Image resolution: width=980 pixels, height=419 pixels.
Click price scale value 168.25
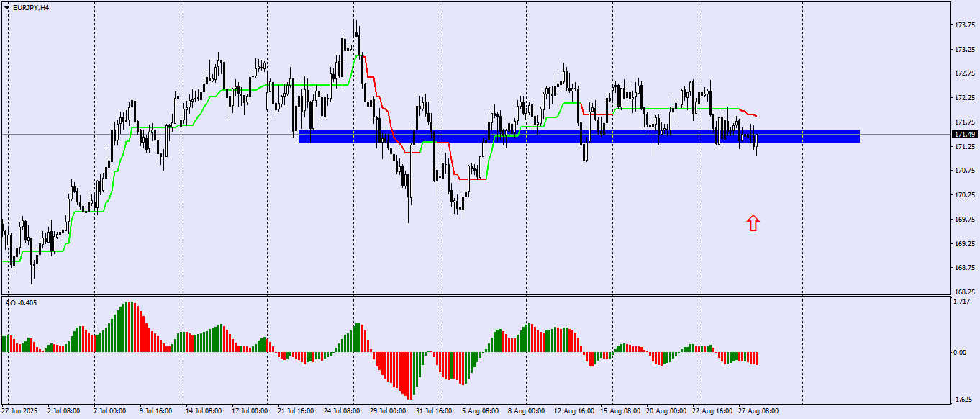coord(964,292)
